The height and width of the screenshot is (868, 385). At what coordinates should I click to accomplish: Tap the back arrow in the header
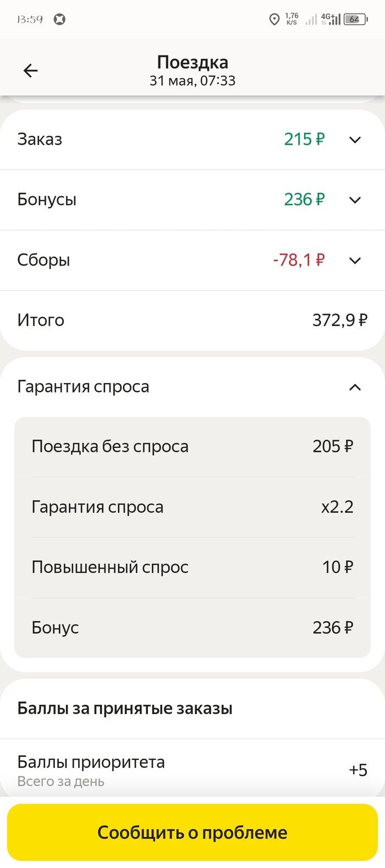pos(30,70)
